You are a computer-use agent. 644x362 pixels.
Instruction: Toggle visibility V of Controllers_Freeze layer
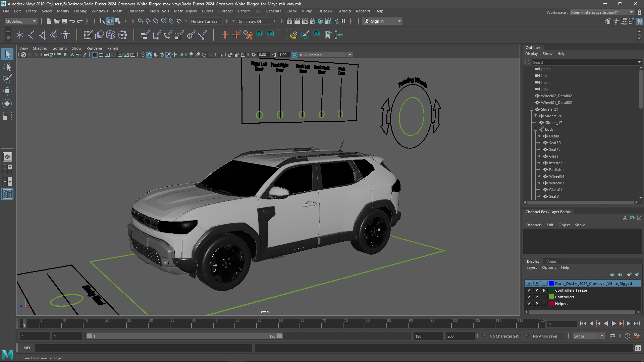529,290
